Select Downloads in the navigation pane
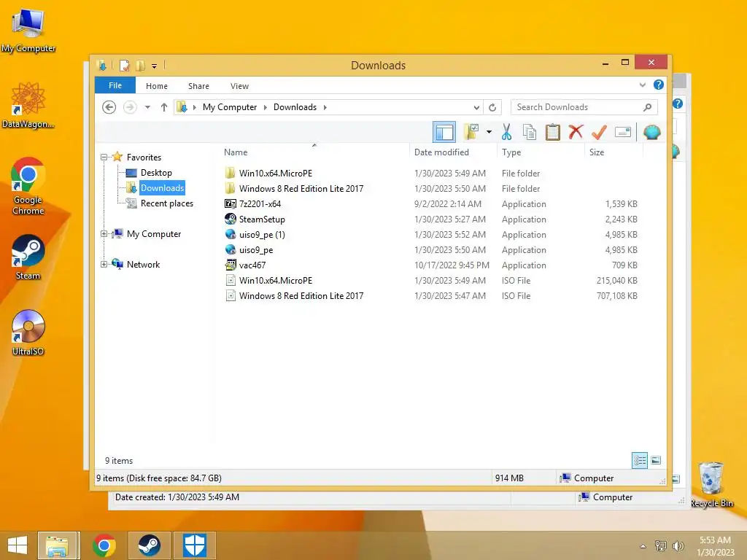This screenshot has height=560, width=747. (162, 188)
